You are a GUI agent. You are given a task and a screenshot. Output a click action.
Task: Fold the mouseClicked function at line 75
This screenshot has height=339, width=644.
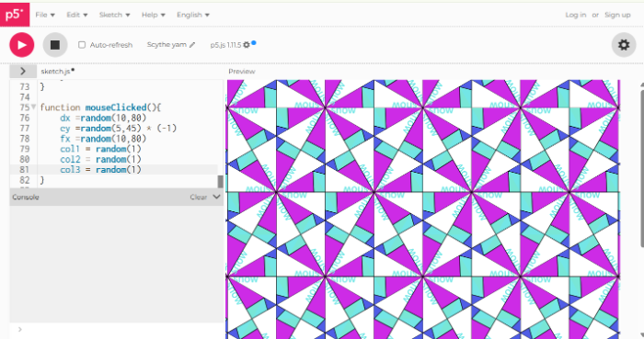(33, 107)
